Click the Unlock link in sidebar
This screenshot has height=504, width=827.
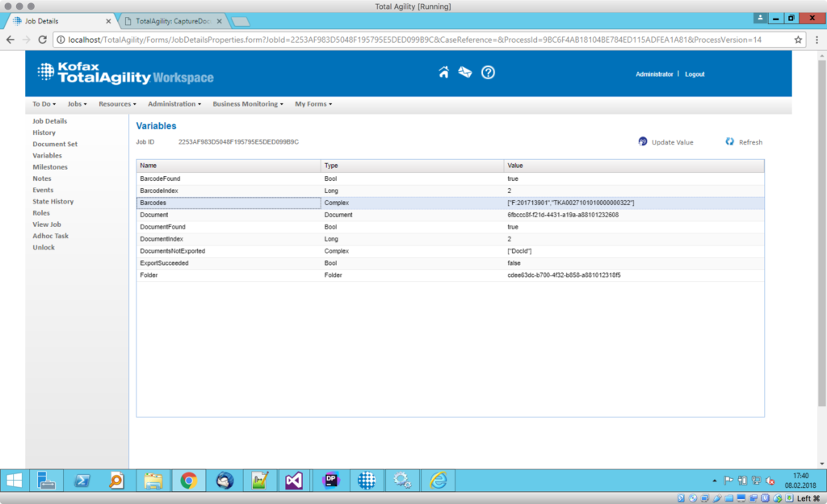tap(44, 247)
